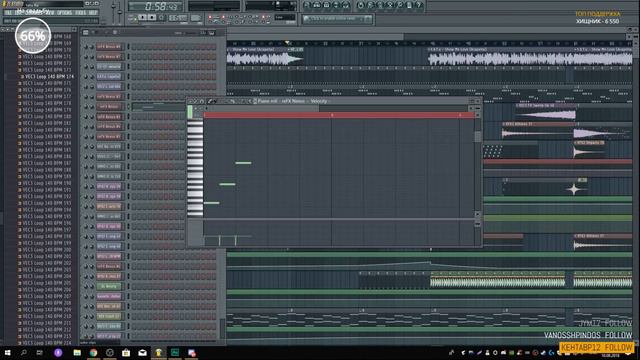This screenshot has height=360, width=640.
Task: Open the browser view shortcut icon
Action: (336, 5)
